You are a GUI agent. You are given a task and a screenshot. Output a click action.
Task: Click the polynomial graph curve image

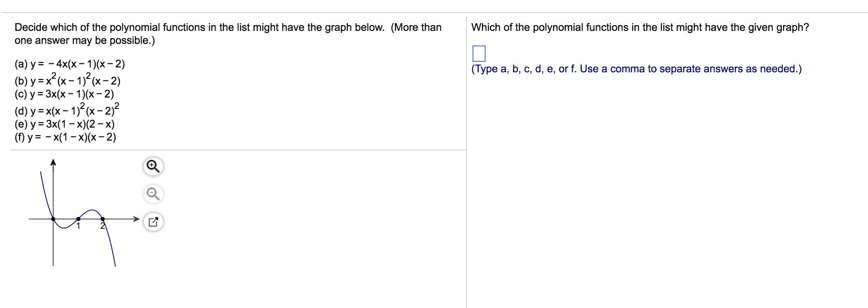point(81,215)
